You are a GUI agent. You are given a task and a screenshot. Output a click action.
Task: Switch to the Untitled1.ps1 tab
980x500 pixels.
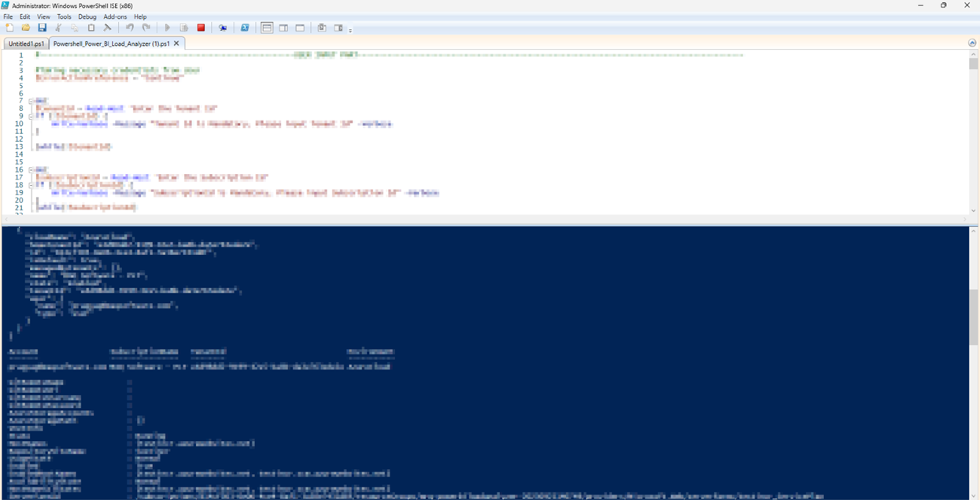click(x=26, y=44)
